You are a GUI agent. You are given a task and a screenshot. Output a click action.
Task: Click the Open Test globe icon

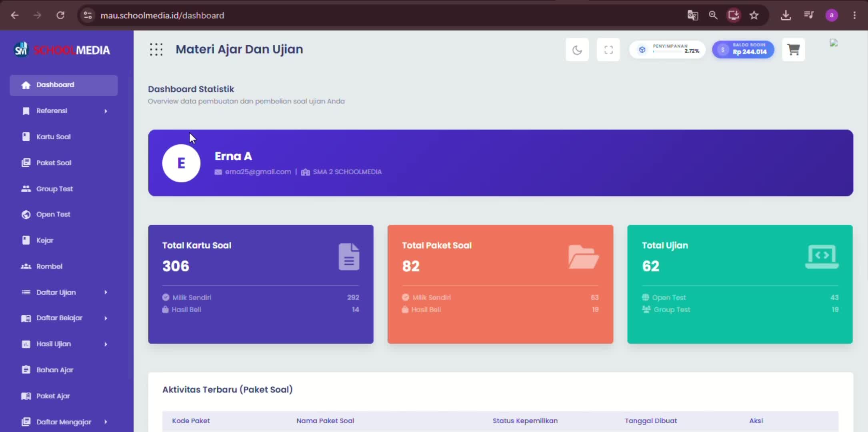click(26, 215)
